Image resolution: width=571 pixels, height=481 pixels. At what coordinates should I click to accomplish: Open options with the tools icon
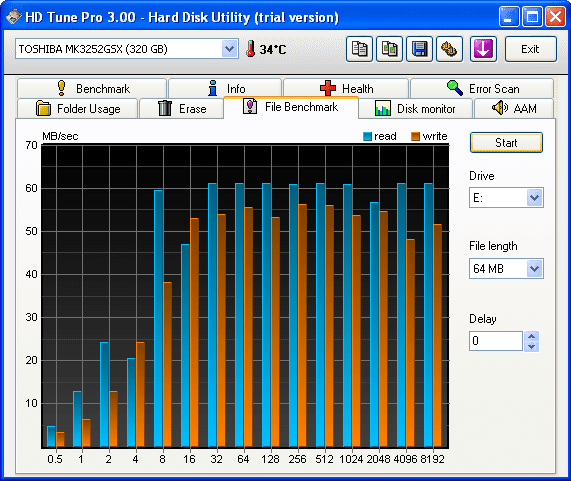[449, 49]
